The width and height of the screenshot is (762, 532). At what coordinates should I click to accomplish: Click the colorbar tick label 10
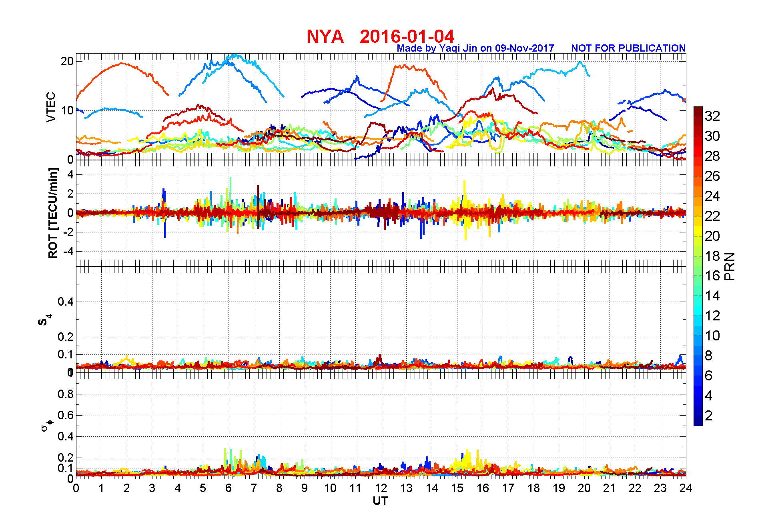point(712,336)
